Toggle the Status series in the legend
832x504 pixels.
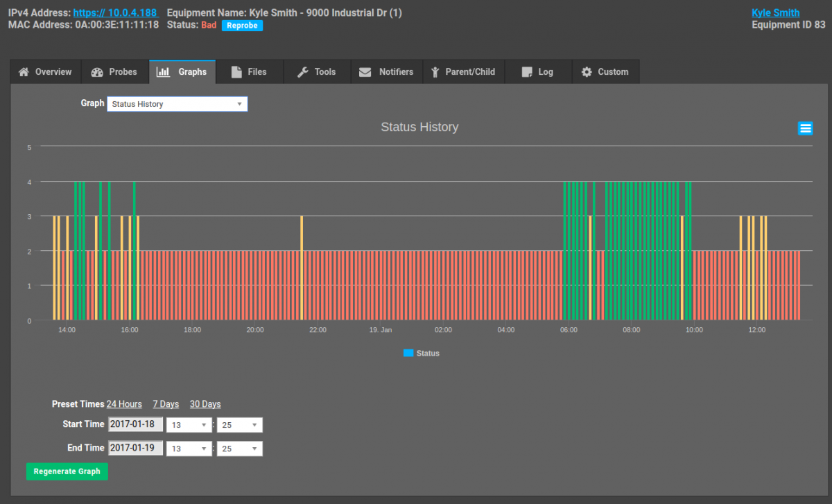[420, 354]
